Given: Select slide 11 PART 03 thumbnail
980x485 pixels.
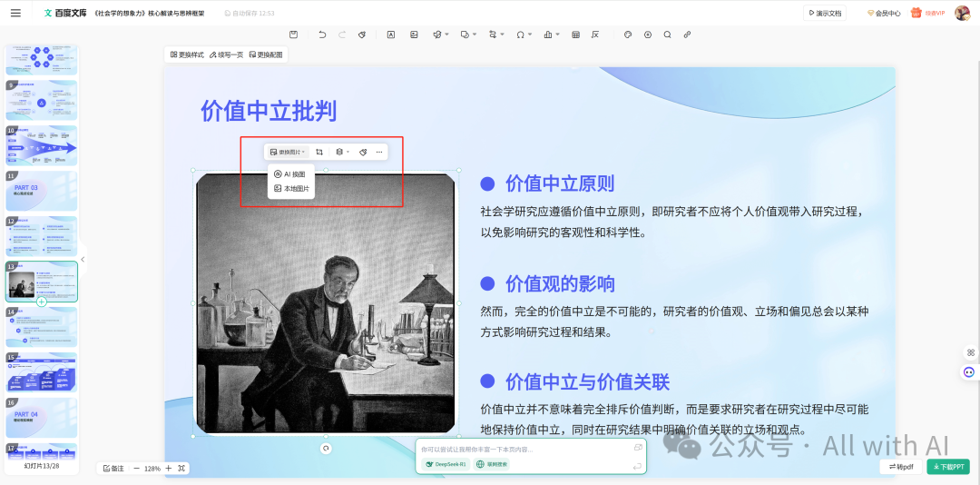Looking at the screenshot, I should pyautogui.click(x=41, y=191).
